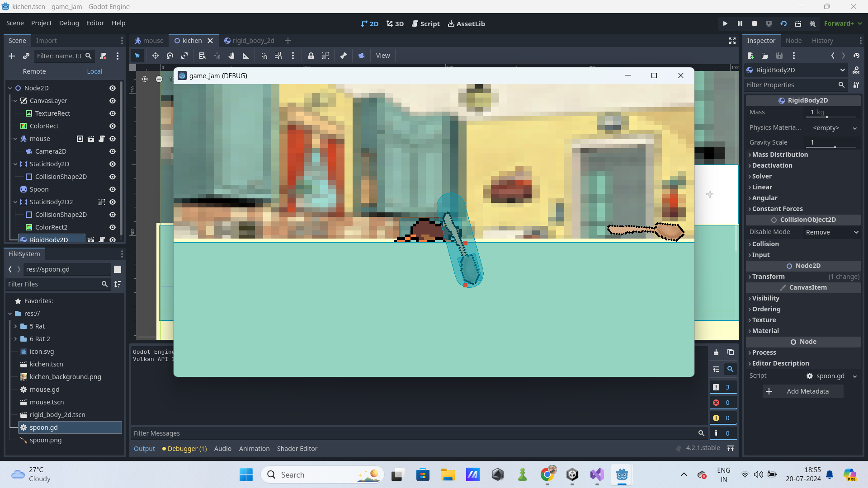Pause the running project
The height and width of the screenshot is (488, 868).
(x=740, y=23)
